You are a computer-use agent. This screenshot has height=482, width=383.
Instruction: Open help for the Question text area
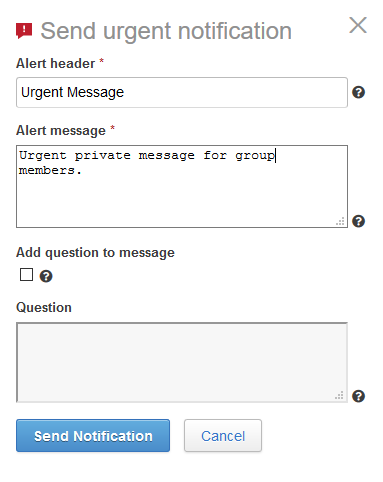coord(359,396)
